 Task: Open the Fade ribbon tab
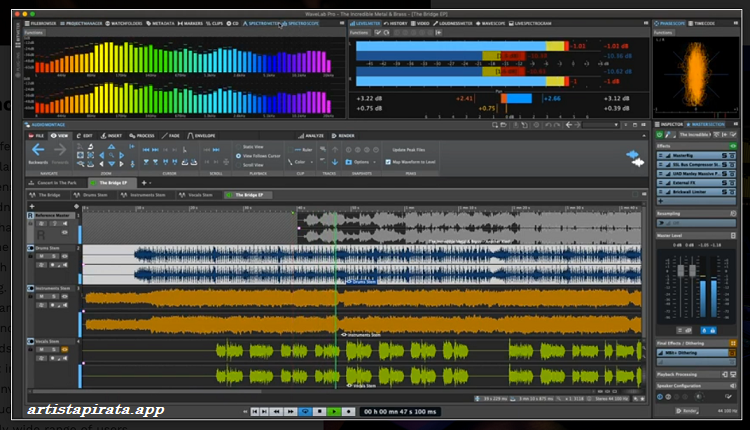pos(170,136)
